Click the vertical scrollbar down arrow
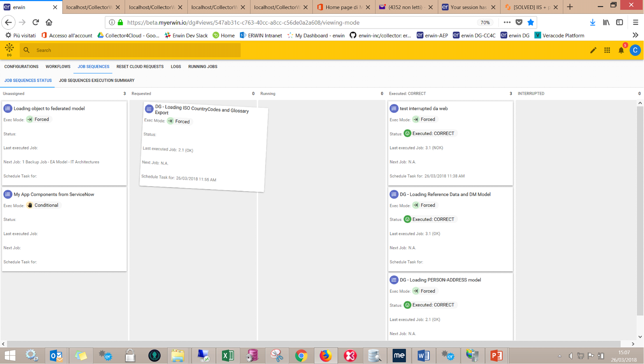This screenshot has width=644, height=364. coord(640,337)
